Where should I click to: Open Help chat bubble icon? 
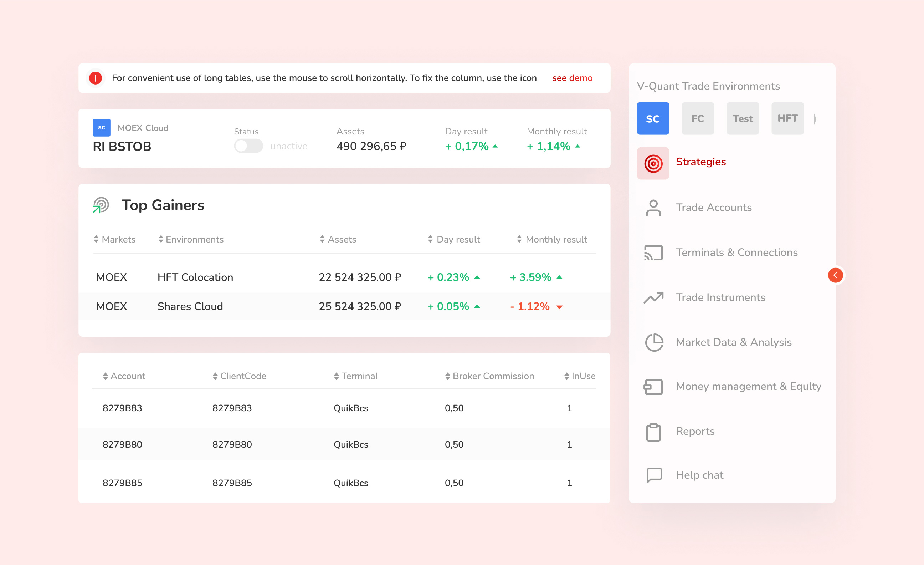654,475
